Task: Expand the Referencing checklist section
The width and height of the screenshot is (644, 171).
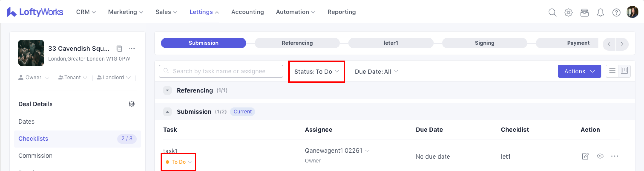Action: (x=167, y=90)
